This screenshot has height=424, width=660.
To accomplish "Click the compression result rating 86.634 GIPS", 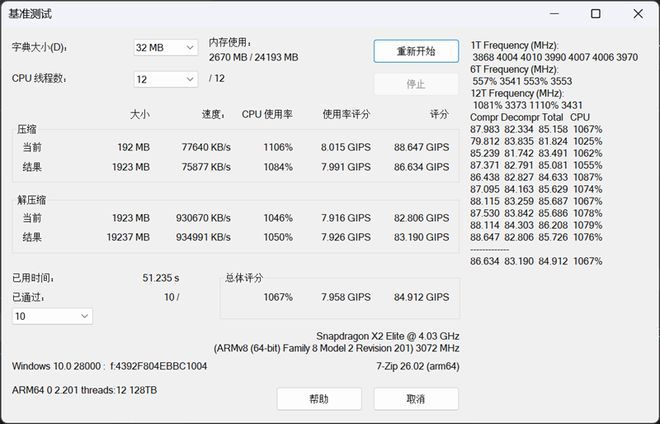I will coord(421,167).
